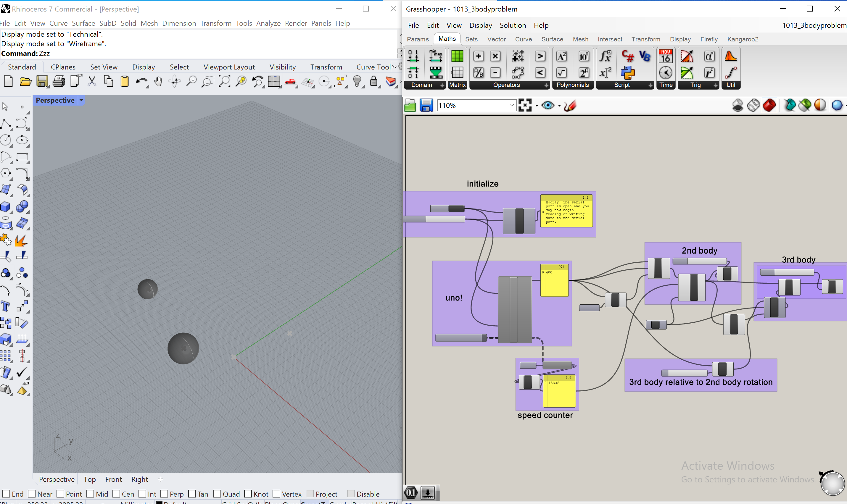Click the Grasshopper save file icon
847x504 pixels.
click(x=426, y=105)
